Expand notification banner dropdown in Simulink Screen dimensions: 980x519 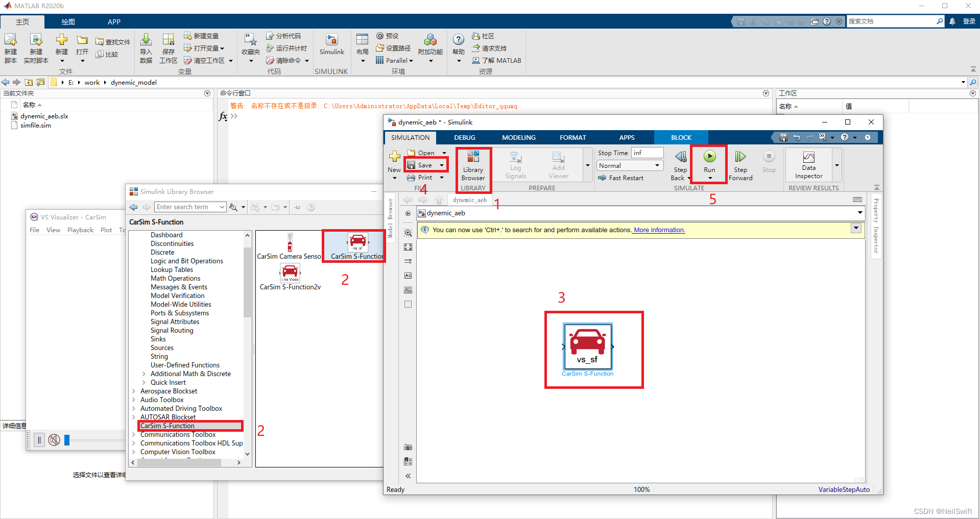856,228
